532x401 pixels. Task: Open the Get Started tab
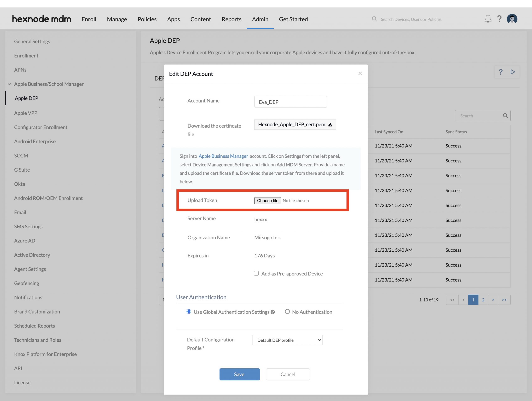pos(293,19)
